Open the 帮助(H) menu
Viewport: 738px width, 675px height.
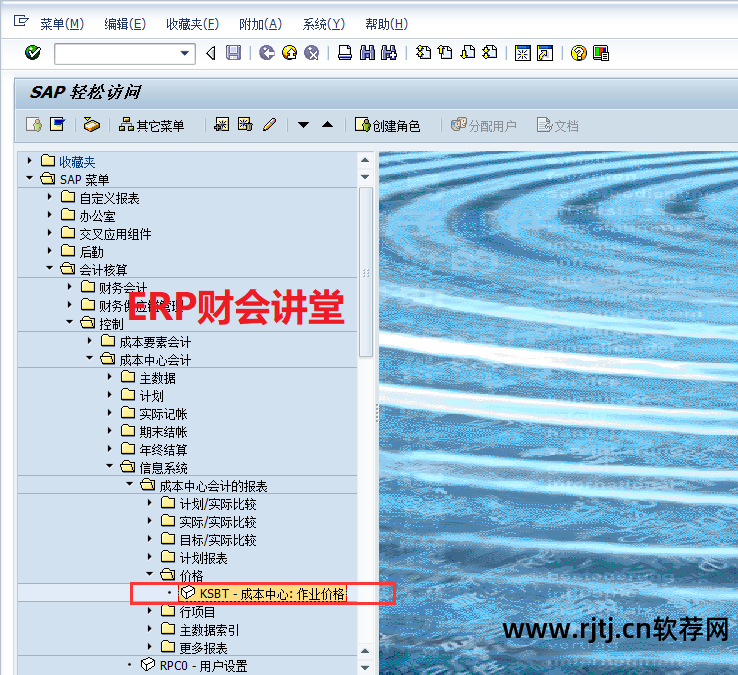point(386,24)
